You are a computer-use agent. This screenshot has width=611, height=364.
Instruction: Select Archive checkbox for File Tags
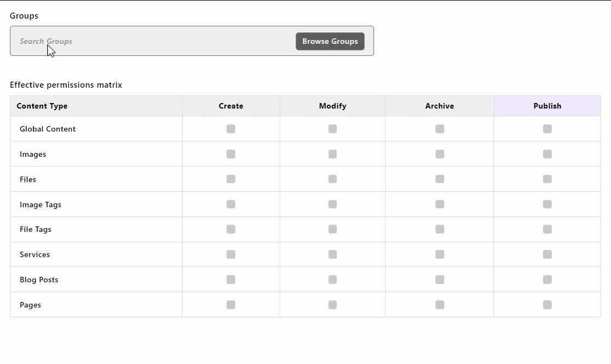coord(440,229)
